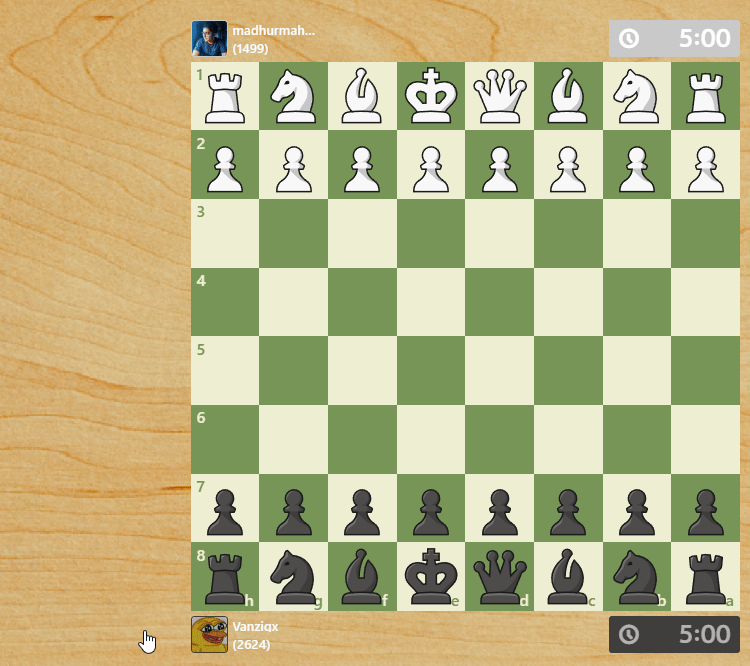Select the white knight on g1
This screenshot has height=666, width=750.
(293, 96)
